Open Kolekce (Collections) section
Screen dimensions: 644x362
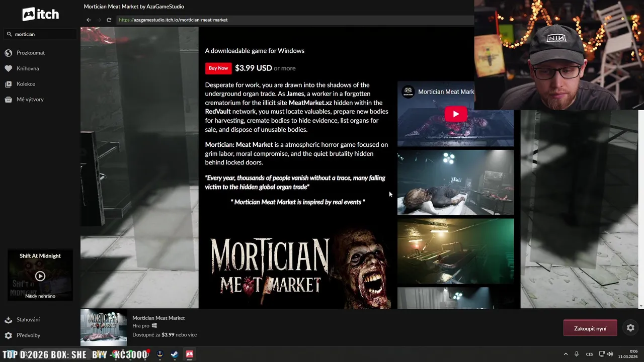pos(26,84)
